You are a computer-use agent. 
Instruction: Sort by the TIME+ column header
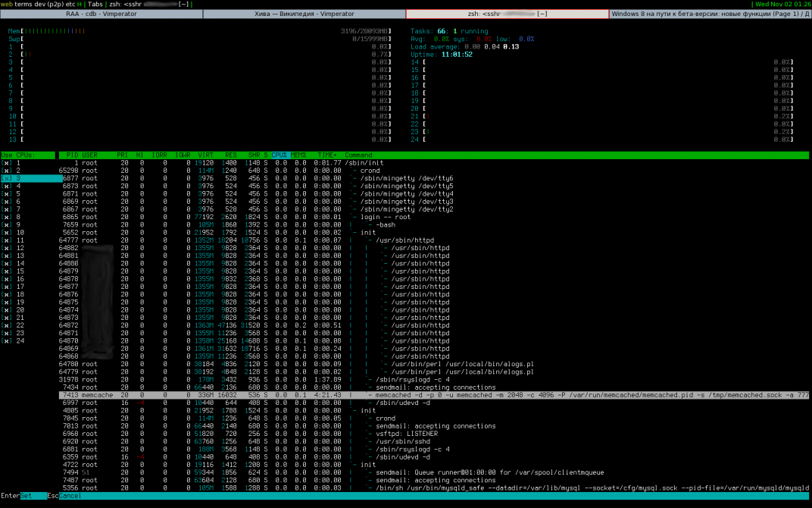[327, 155]
